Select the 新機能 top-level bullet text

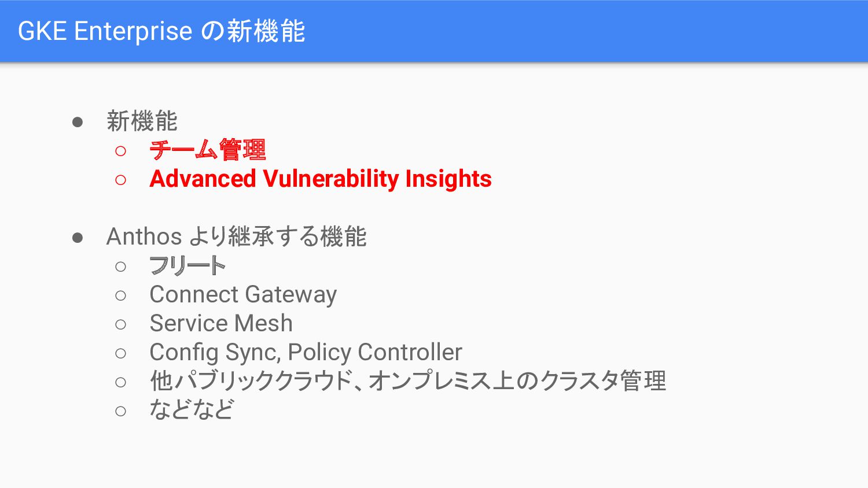click(142, 121)
